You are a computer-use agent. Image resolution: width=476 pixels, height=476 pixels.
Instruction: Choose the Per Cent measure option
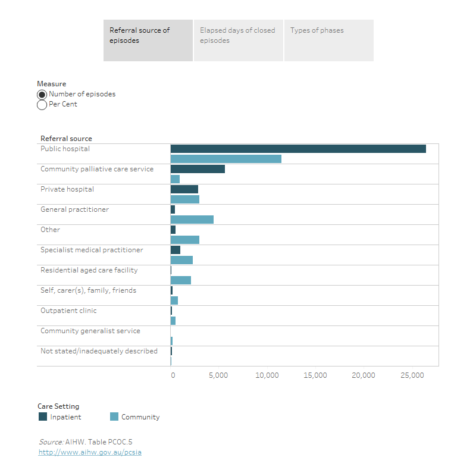pyautogui.click(x=42, y=105)
